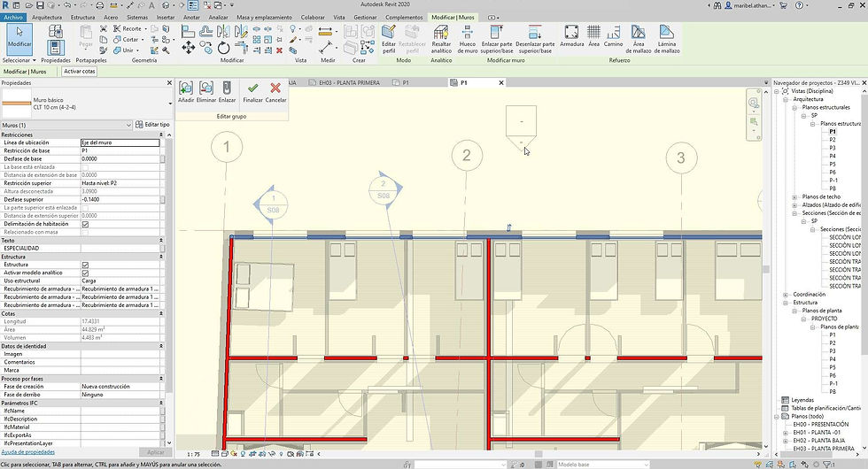Toggle La parte superior está enlazada checkbox

[85, 208]
